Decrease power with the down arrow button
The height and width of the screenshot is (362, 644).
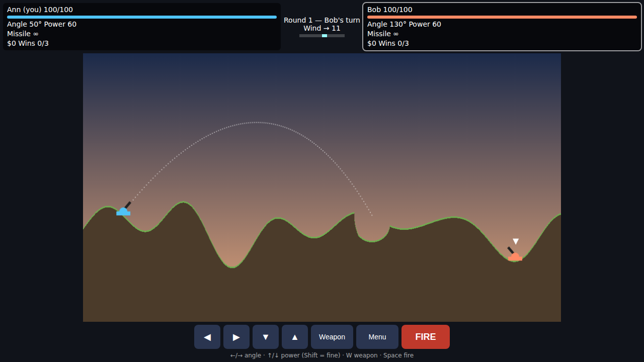pyautogui.click(x=266, y=337)
